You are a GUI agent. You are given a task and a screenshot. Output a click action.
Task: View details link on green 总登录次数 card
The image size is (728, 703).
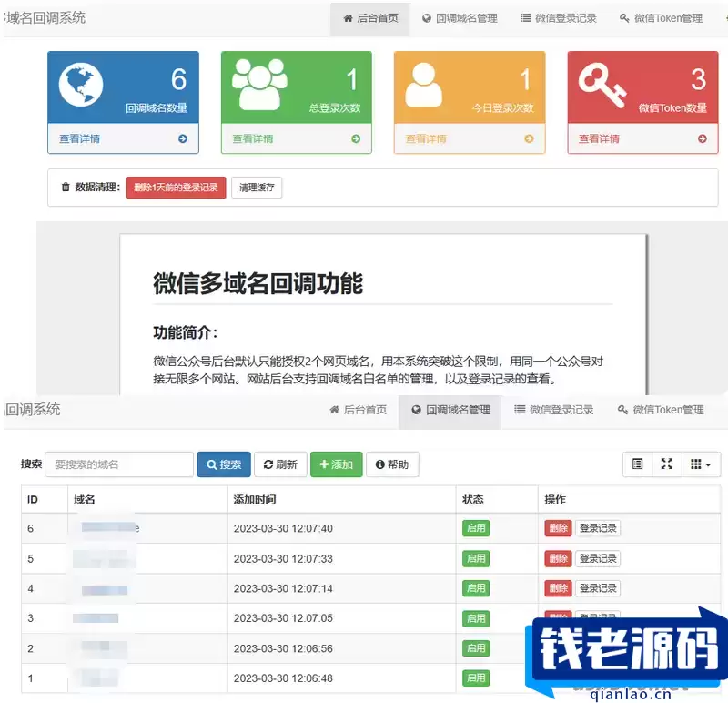[x=253, y=138]
